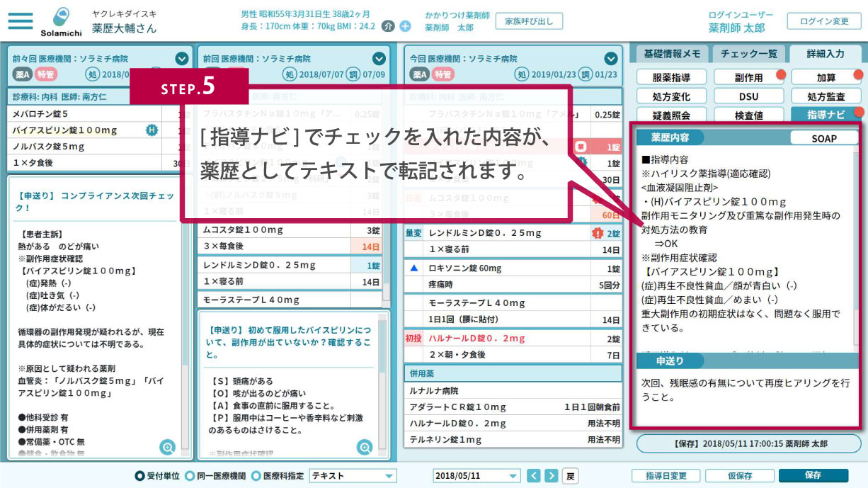Viewport: 868px width, 488px height.
Task: Select the 同一医療機関 radio button
Action: point(190,476)
